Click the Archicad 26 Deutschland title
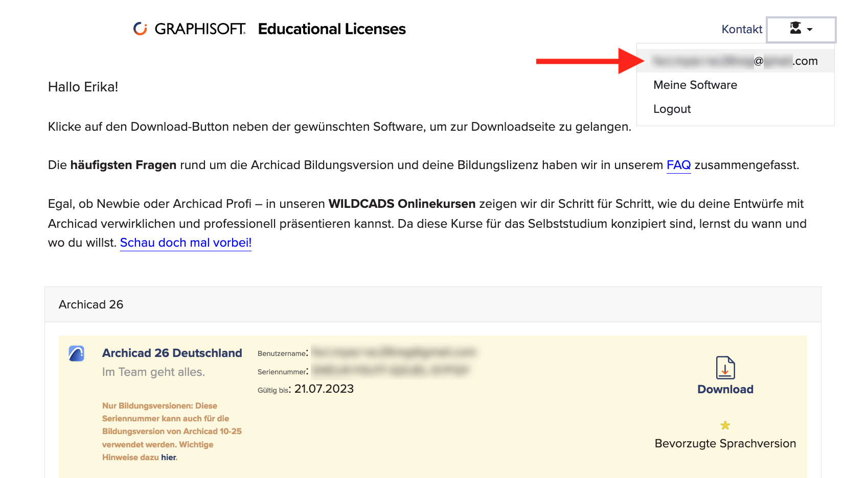 (x=172, y=353)
